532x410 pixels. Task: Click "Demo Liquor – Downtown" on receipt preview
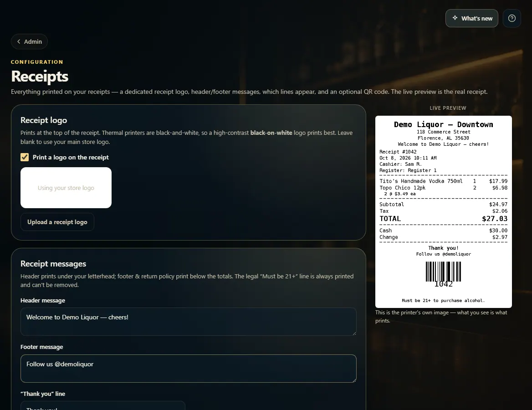(444, 124)
